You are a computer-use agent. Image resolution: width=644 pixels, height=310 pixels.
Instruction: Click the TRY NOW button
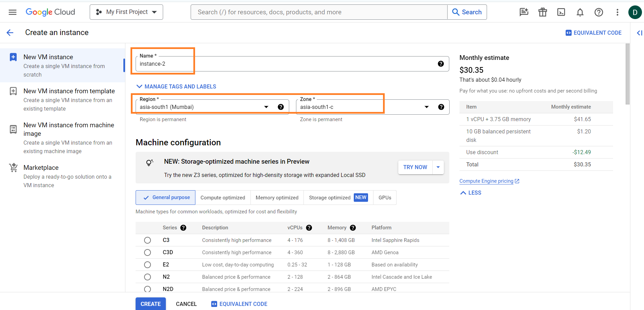[415, 167]
